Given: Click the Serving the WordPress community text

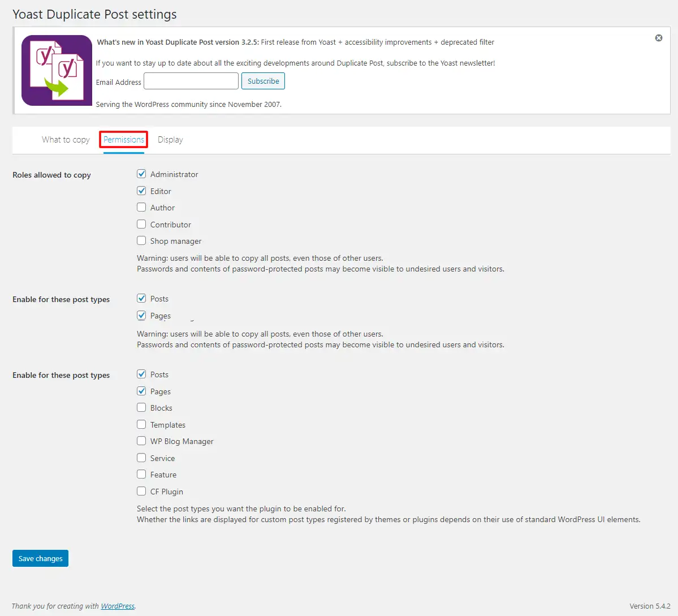Looking at the screenshot, I should click(x=188, y=104).
